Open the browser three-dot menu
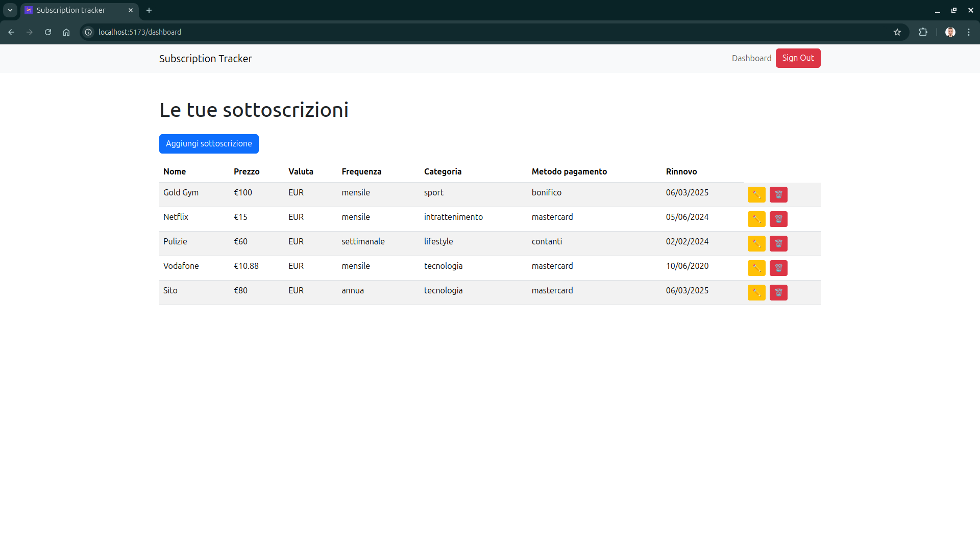The image size is (980, 551). click(x=969, y=32)
